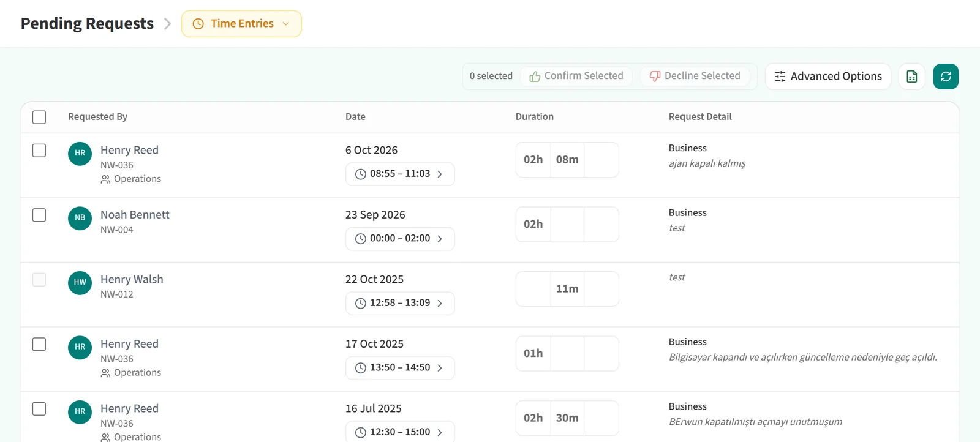980x442 pixels.
Task: Click the 01h duration box
Action: [567, 354]
